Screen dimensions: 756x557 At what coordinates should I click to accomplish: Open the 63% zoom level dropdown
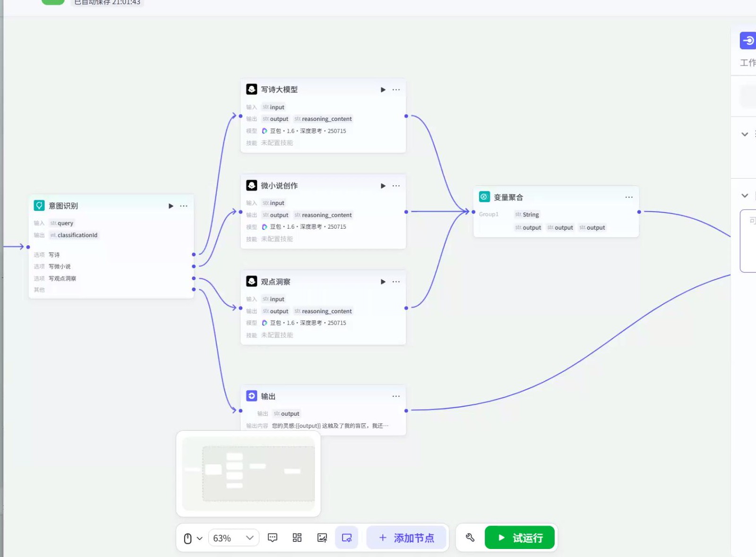233,538
